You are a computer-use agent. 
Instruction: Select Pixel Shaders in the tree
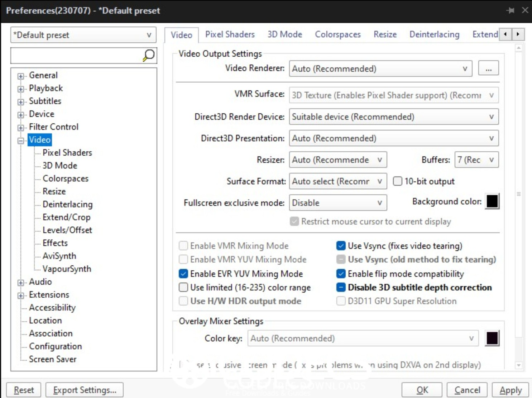(67, 152)
